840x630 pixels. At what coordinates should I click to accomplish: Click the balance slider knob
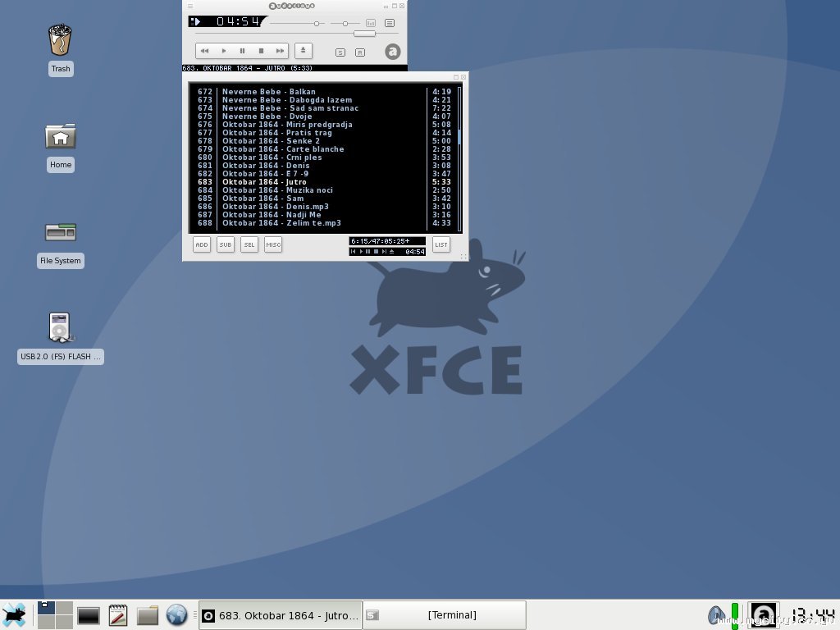[345, 24]
